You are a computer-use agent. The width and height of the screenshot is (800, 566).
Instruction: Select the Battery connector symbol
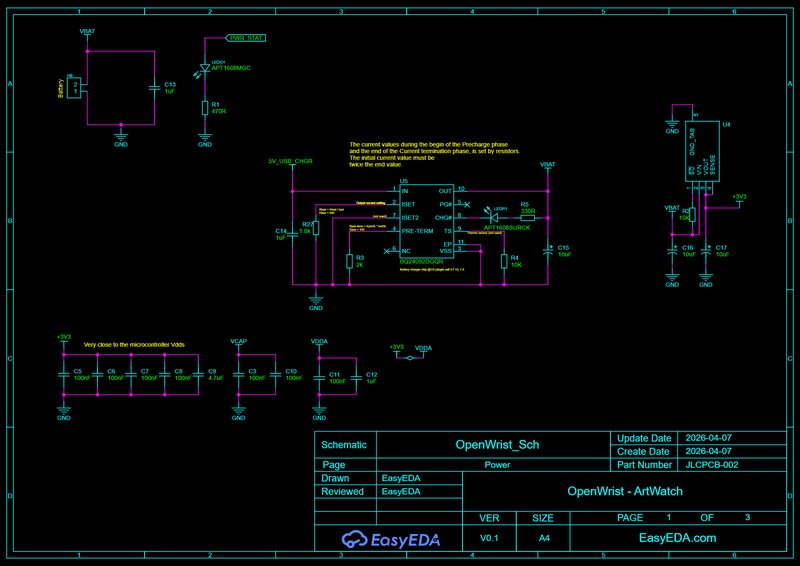coord(75,88)
